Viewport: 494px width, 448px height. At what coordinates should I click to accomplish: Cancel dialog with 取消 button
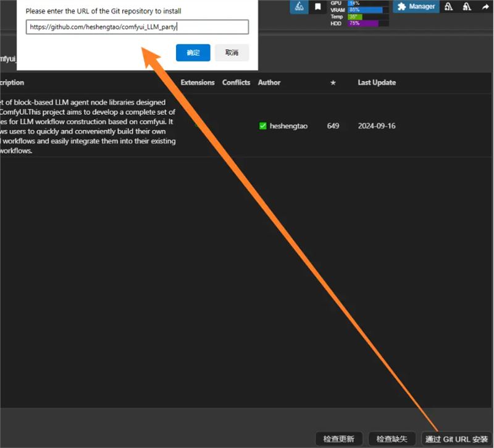[x=232, y=52]
